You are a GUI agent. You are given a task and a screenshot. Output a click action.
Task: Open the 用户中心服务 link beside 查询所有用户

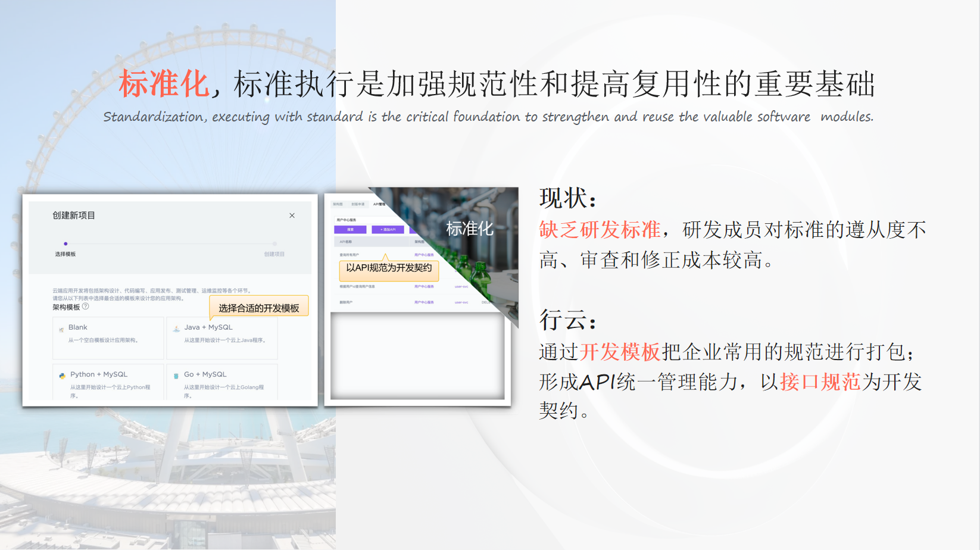425,255
